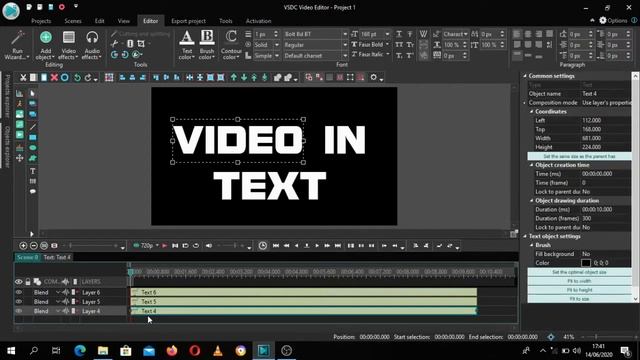Collapse the Coordinates section
Viewport: 640px width, 360px height.
coord(531,111)
